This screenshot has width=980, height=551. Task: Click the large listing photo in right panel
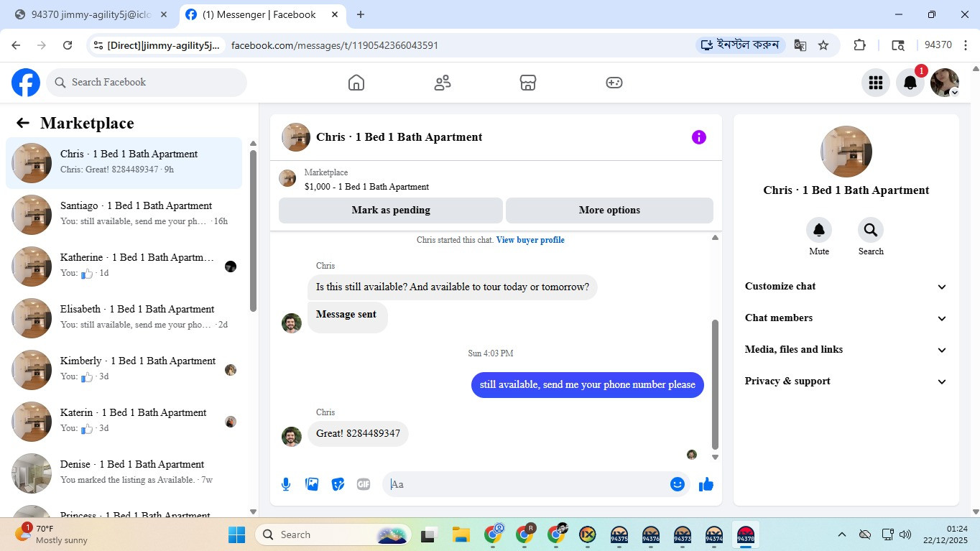pyautogui.click(x=846, y=152)
